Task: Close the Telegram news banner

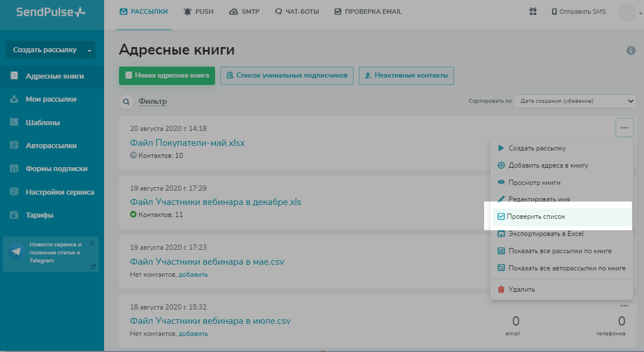Action: tap(91, 243)
